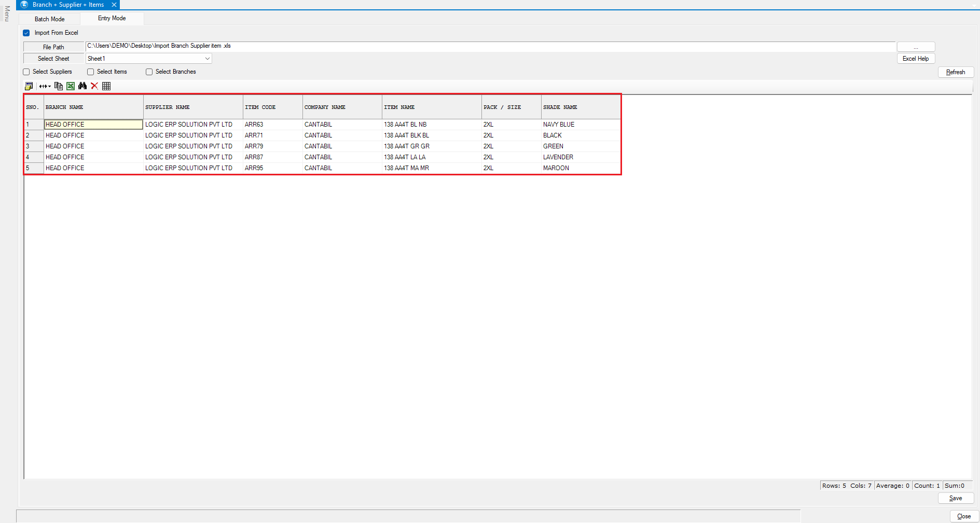
Task: Click the green Excel export icon
Action: click(71, 86)
